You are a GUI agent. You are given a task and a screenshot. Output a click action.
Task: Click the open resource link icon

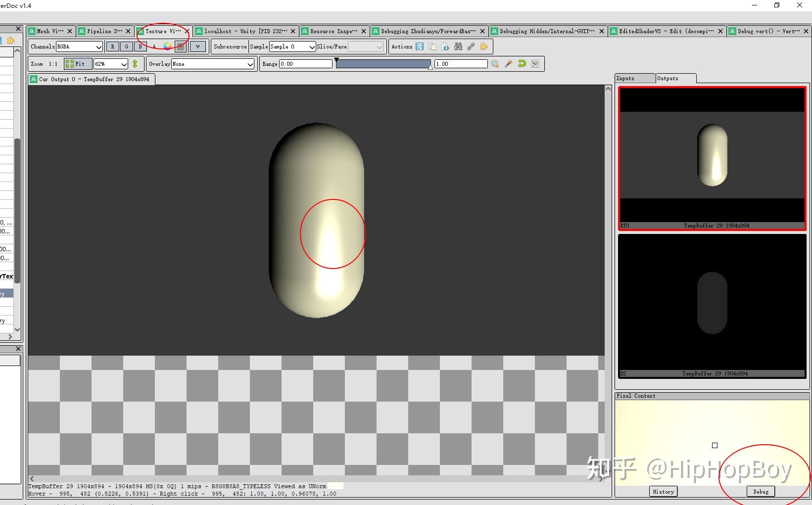[471, 46]
